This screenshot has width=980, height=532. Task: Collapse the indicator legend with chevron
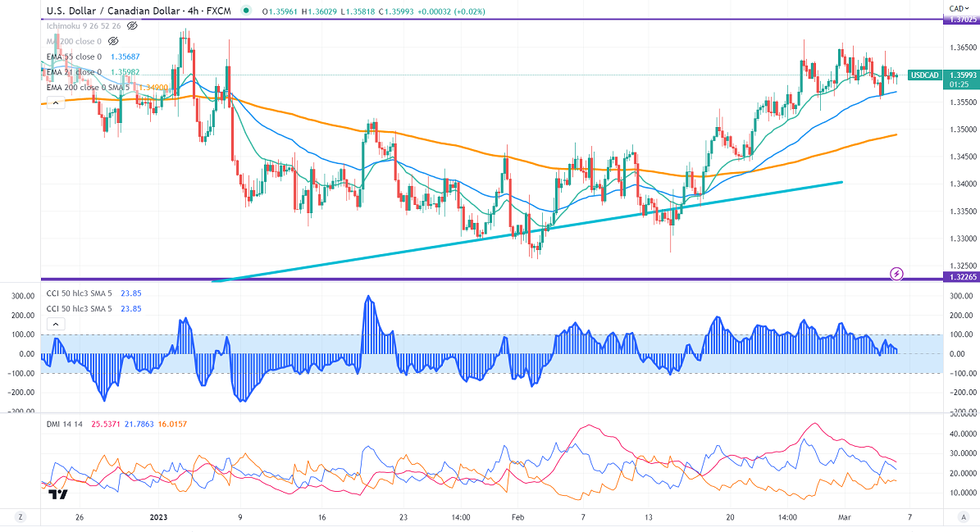55,102
